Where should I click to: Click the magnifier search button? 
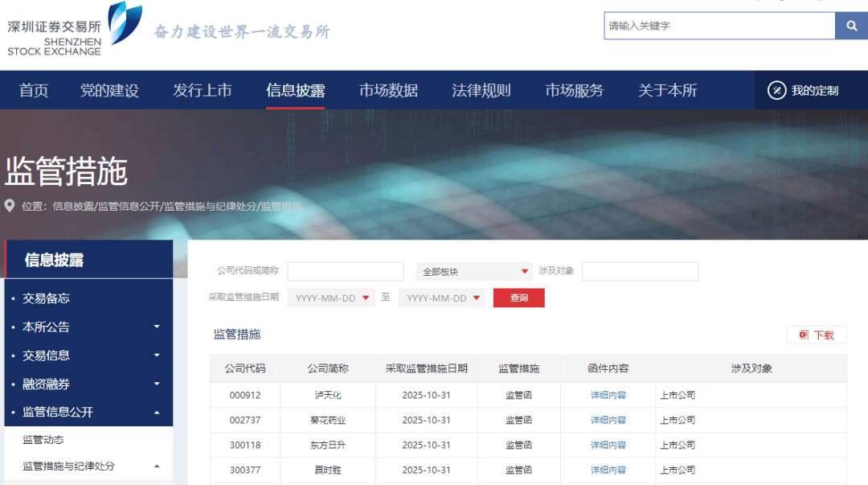pyautogui.click(x=851, y=26)
